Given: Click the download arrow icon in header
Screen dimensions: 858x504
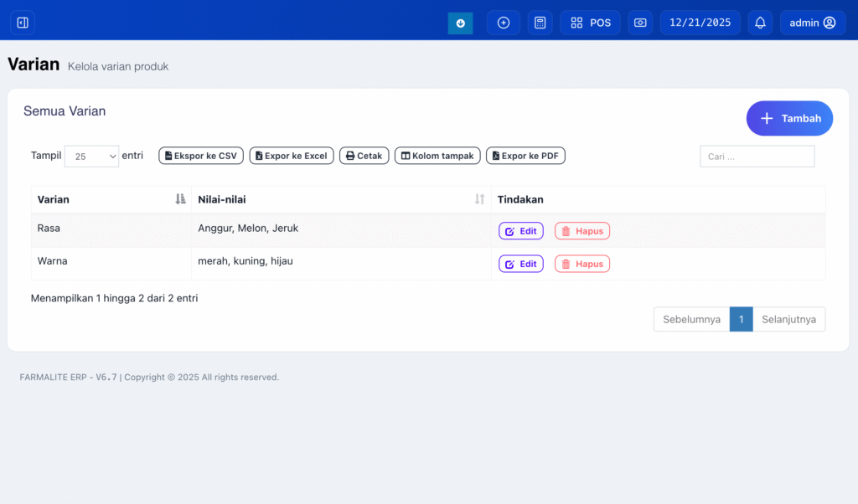Looking at the screenshot, I should point(460,23).
